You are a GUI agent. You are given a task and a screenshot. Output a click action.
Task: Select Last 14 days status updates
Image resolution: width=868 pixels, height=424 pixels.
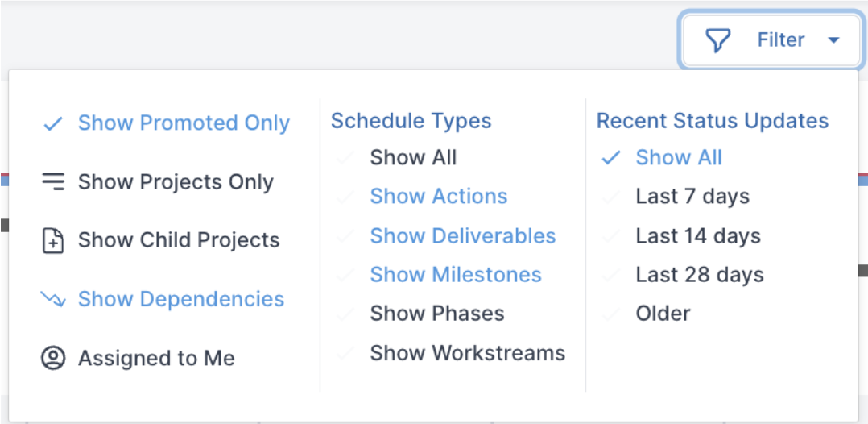pyautogui.click(x=698, y=235)
